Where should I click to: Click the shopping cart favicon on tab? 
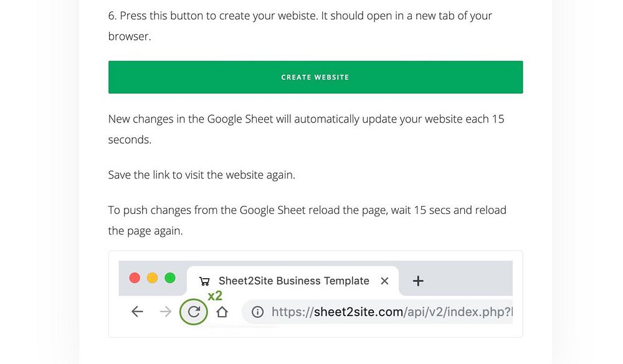coord(204,281)
